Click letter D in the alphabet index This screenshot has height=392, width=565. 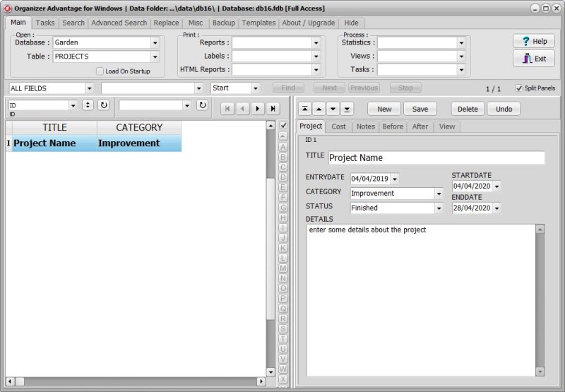[283, 177]
